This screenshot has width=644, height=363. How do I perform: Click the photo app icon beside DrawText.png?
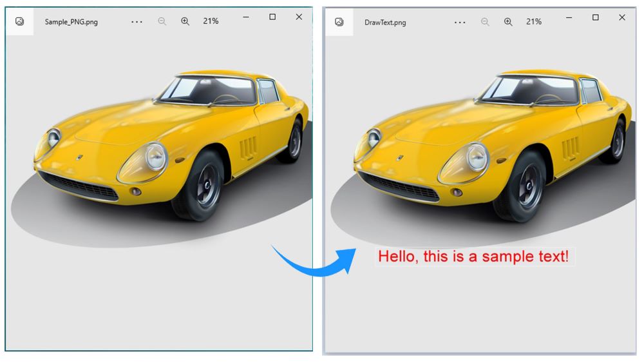click(339, 22)
